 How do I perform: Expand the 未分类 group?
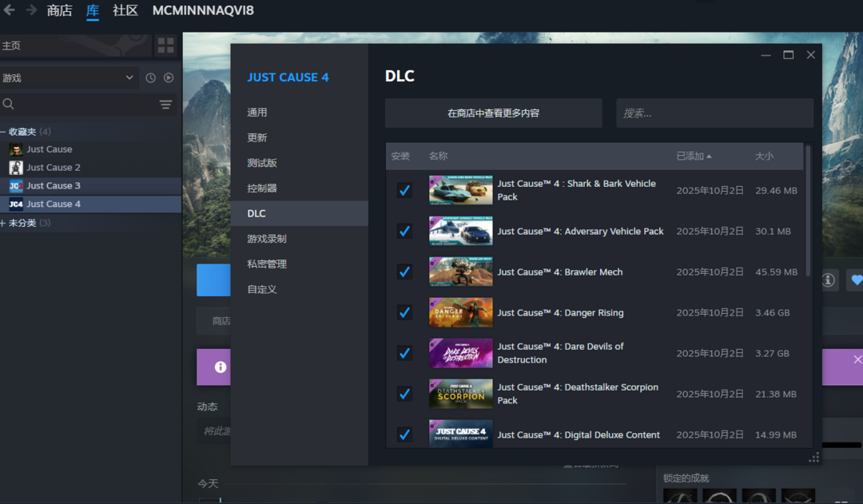4,223
